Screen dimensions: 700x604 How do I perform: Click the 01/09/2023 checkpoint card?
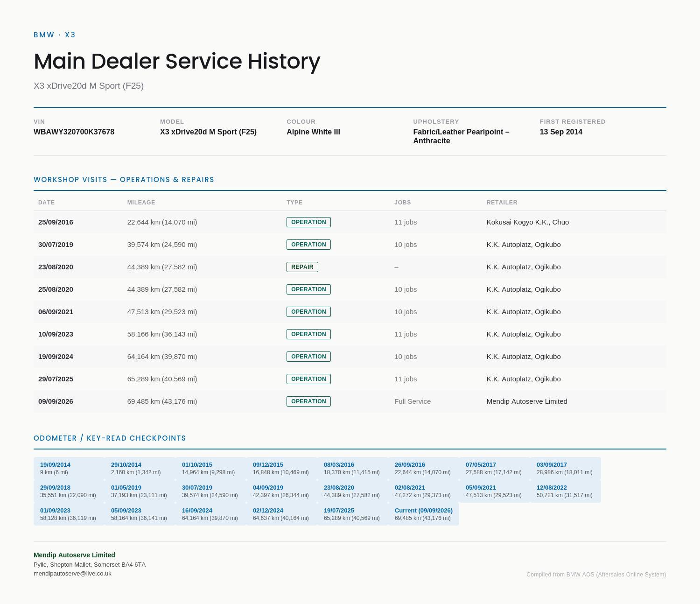click(x=69, y=514)
